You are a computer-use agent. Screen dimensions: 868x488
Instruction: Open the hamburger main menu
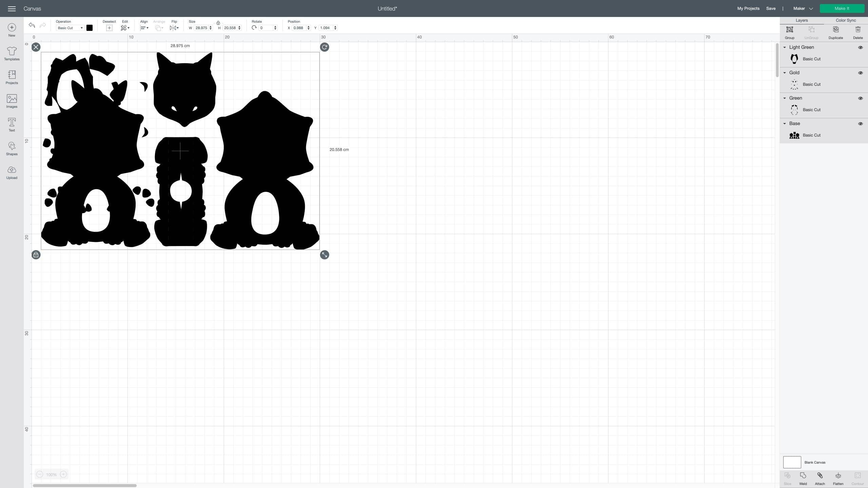point(12,8)
